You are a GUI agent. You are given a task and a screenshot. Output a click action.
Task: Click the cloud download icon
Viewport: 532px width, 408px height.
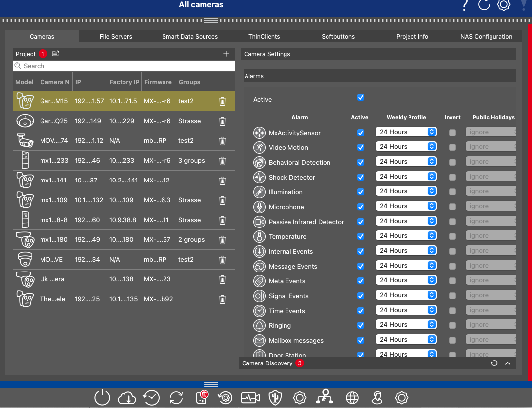127,398
